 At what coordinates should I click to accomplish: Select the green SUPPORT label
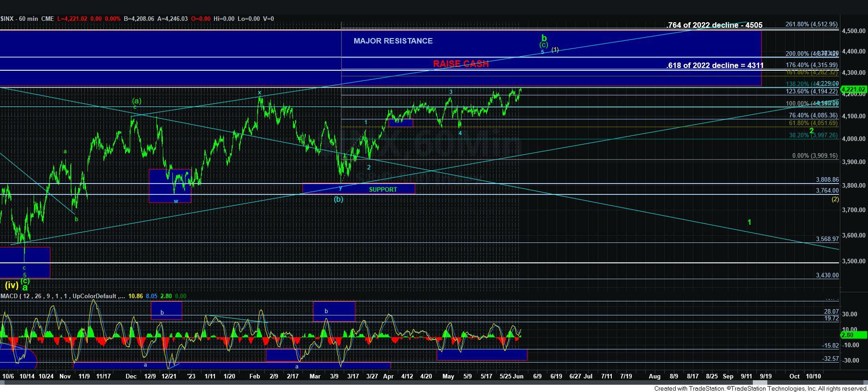tap(383, 189)
